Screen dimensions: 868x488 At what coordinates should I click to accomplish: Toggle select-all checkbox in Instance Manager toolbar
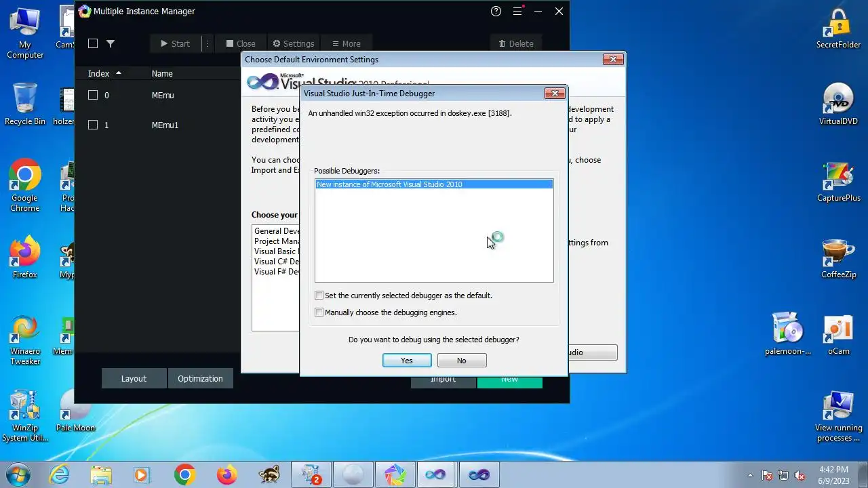(93, 43)
